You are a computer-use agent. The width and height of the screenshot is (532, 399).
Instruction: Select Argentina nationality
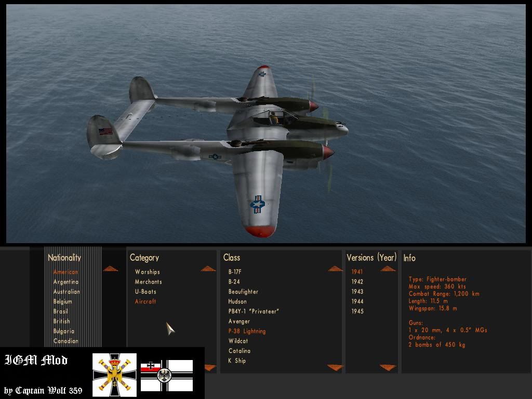tap(66, 282)
